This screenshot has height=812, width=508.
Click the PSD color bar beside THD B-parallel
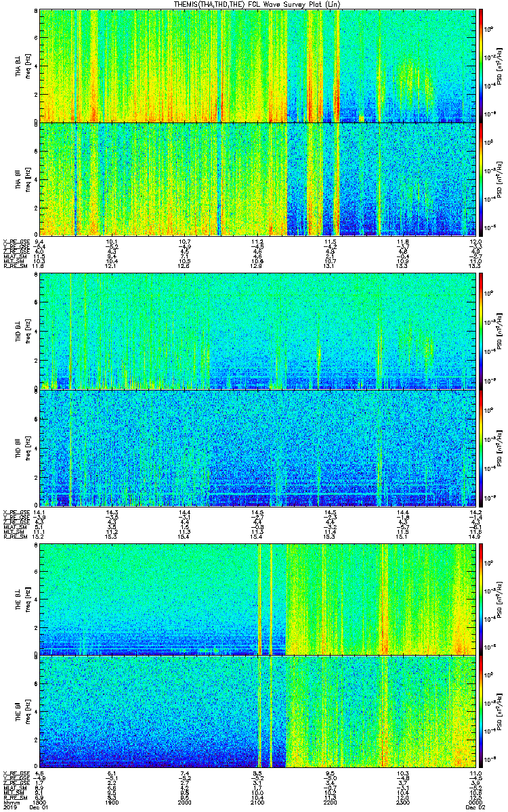tap(481, 448)
